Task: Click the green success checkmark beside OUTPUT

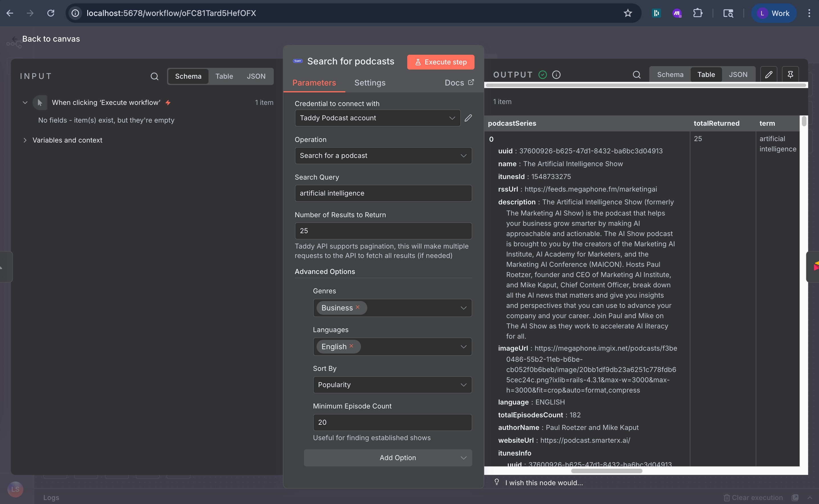Action: click(x=542, y=75)
